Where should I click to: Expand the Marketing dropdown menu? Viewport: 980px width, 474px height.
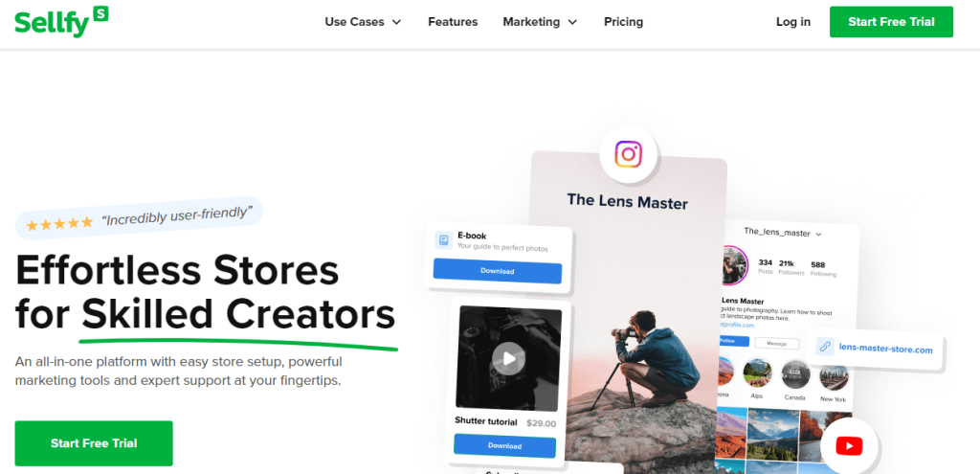point(540,22)
